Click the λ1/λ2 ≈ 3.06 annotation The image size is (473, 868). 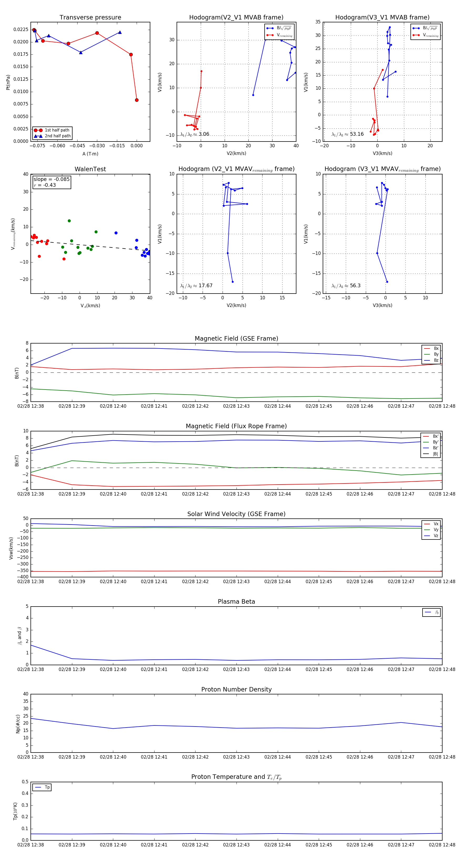tap(194, 134)
